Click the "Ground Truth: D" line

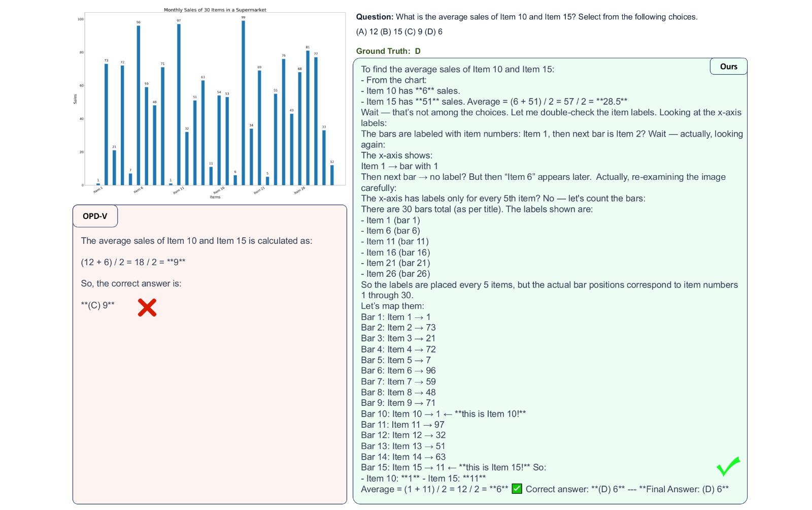pos(388,51)
